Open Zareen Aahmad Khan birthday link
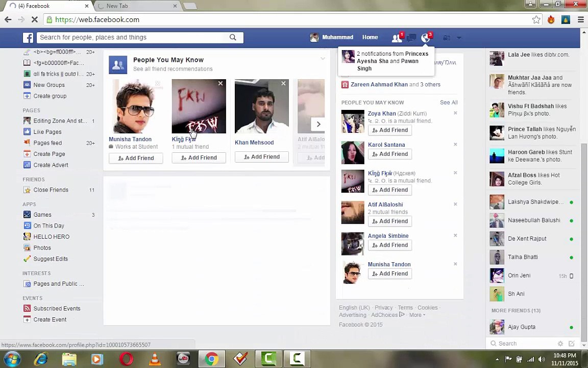This screenshot has width=588, height=368. pos(379,84)
